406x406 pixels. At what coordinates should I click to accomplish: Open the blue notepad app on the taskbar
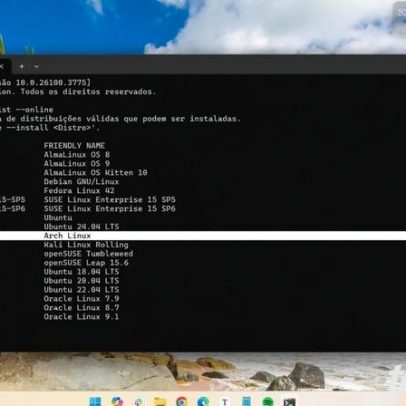pos(246,402)
